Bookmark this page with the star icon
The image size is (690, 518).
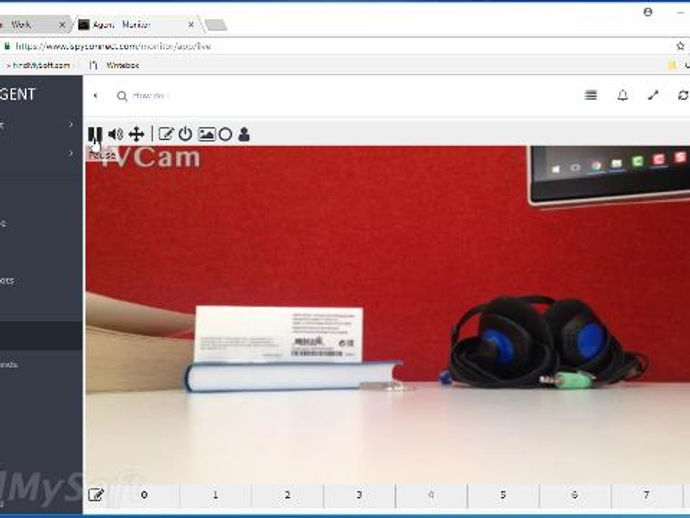point(680,46)
